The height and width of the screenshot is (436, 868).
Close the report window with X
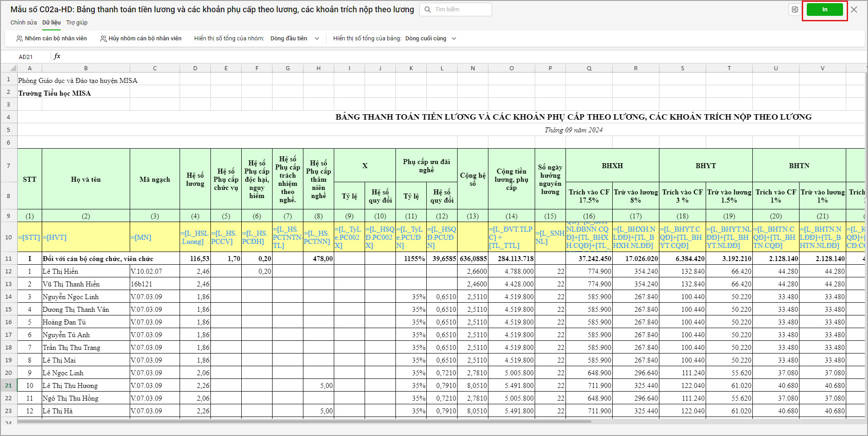854,10
